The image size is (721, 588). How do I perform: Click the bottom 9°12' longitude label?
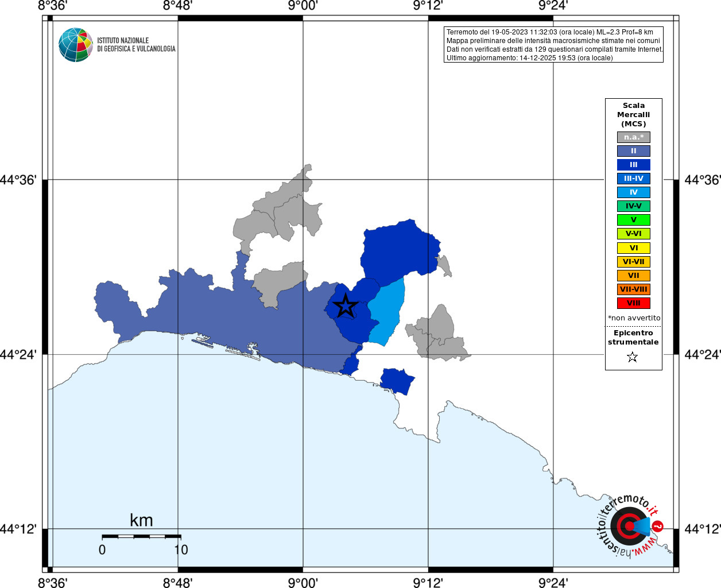[x=428, y=583]
